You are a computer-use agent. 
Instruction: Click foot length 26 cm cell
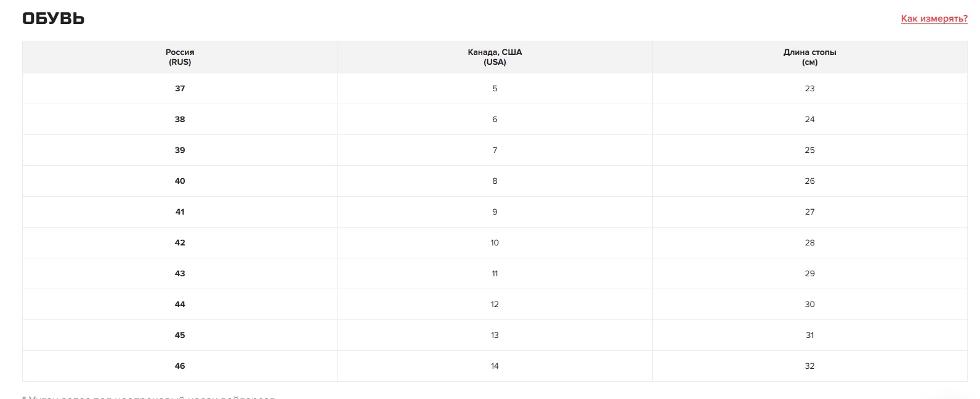[x=810, y=181]
